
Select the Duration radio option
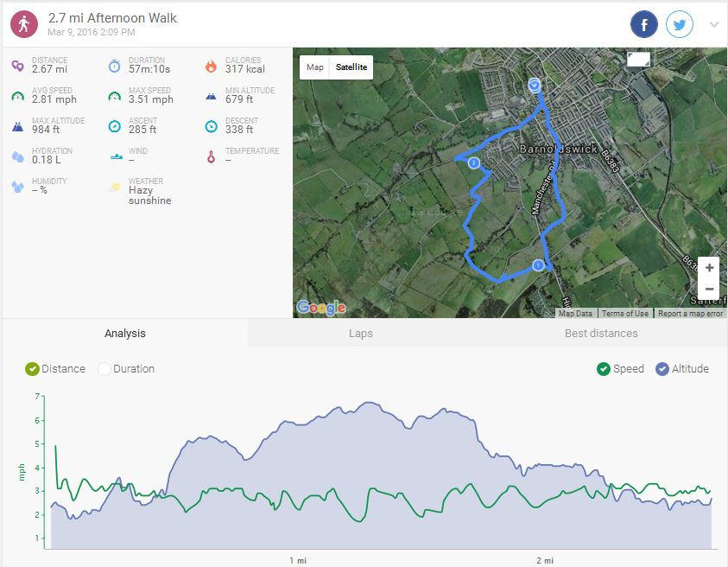click(104, 369)
